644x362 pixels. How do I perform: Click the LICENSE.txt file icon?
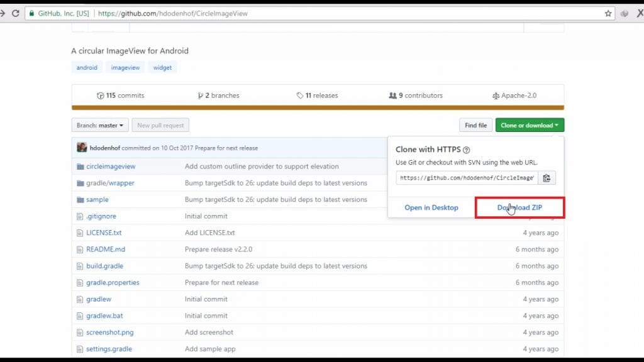click(x=80, y=233)
